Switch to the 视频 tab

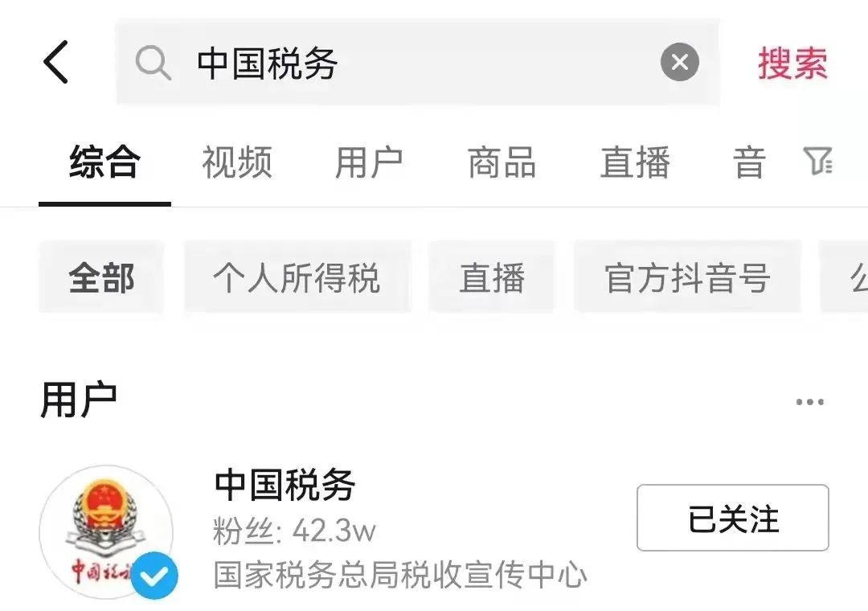[237, 162]
